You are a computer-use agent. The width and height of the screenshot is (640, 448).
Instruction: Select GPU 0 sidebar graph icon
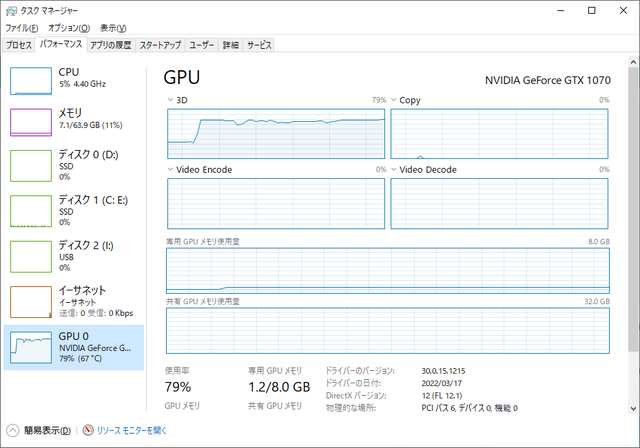pyautogui.click(x=30, y=346)
